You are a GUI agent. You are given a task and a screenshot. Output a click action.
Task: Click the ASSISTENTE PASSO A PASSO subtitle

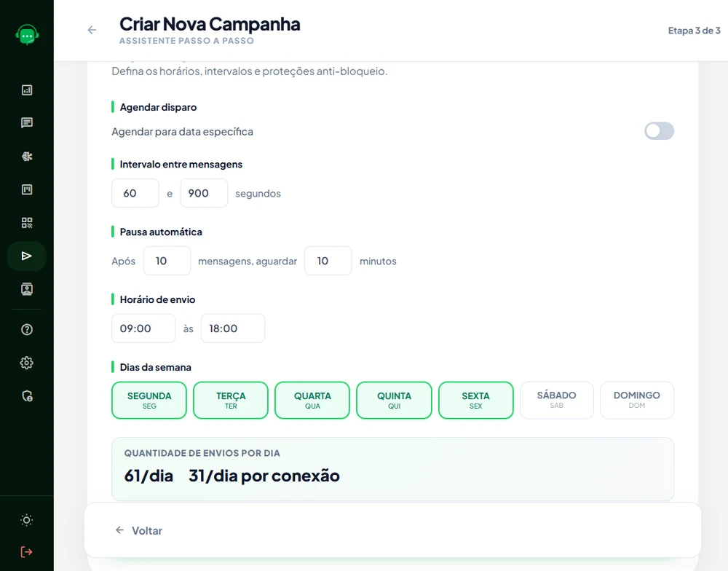pyautogui.click(x=186, y=41)
